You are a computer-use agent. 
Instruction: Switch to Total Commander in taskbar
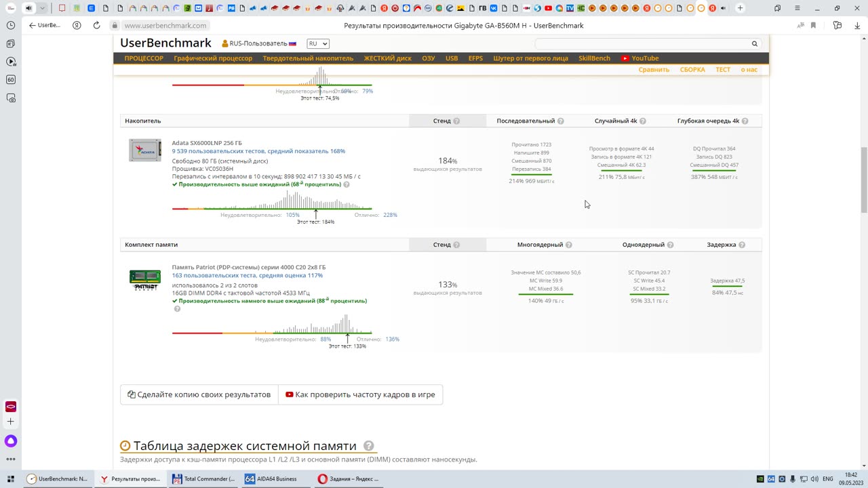click(x=203, y=479)
